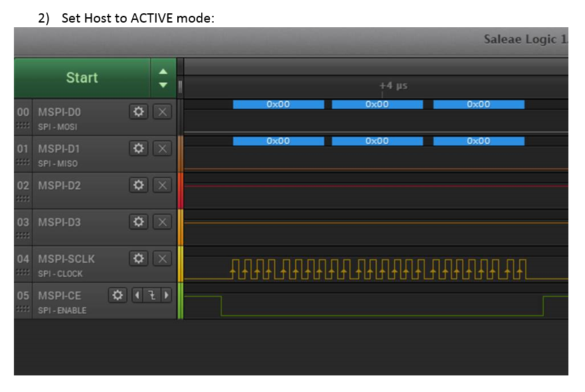Open settings gear for MSPI-SCLK channel
This screenshot has height=392, width=585.
[138, 258]
